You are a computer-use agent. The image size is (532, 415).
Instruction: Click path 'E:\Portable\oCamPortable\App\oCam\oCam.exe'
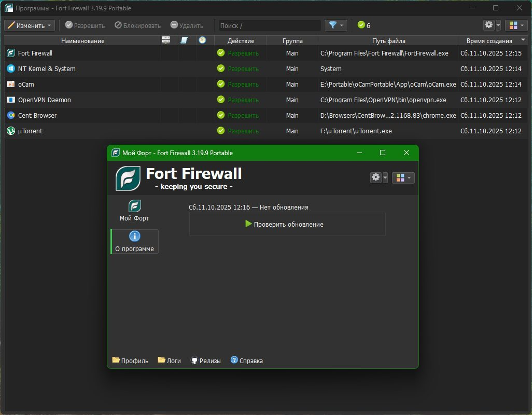(388, 84)
